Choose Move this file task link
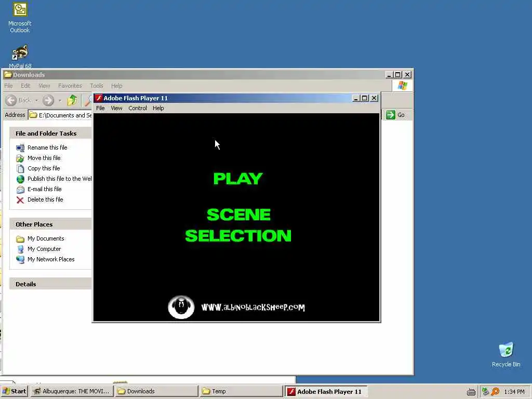This screenshot has width=532, height=399. 44,158
